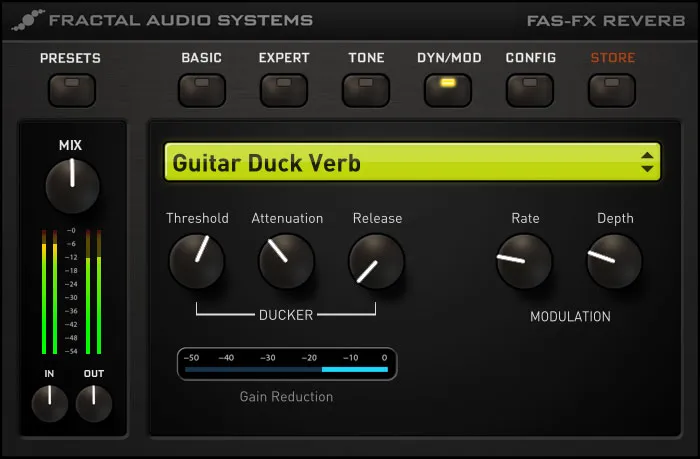700x459 pixels.
Task: Click the Mix knob
Action: [72, 186]
